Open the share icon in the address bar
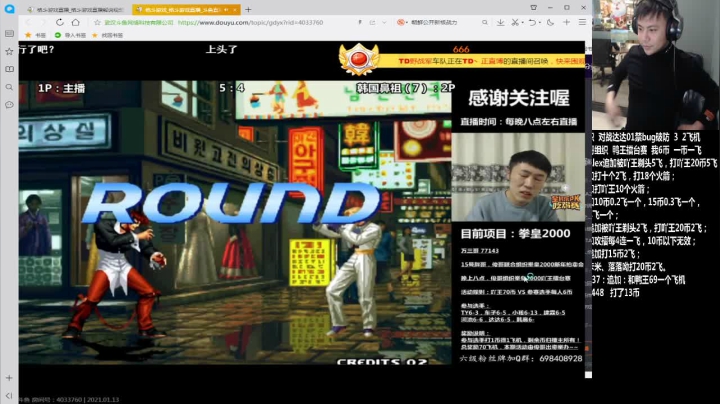This screenshot has width=720, height=404. click(x=372, y=22)
